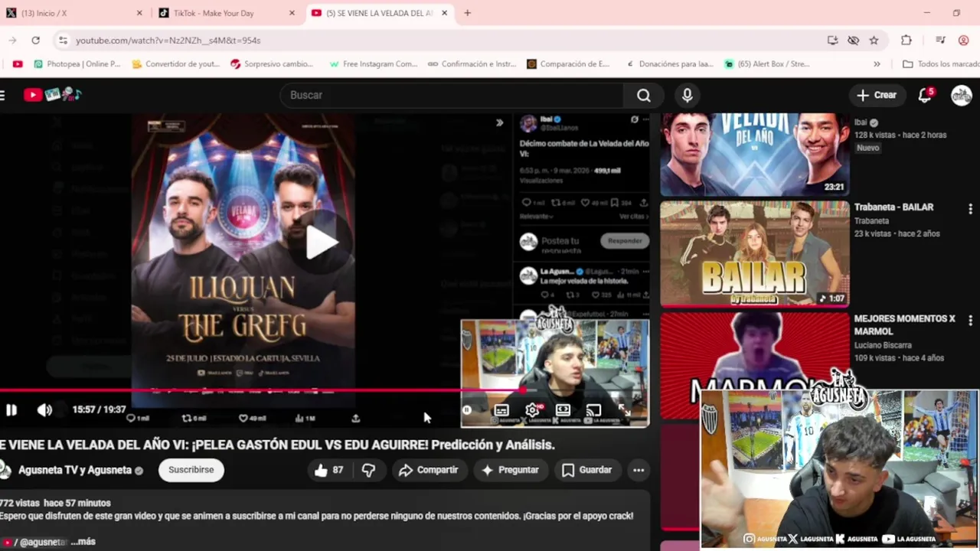Open the Donaciones para laa... bookmark
The height and width of the screenshot is (551, 980).
click(669, 64)
